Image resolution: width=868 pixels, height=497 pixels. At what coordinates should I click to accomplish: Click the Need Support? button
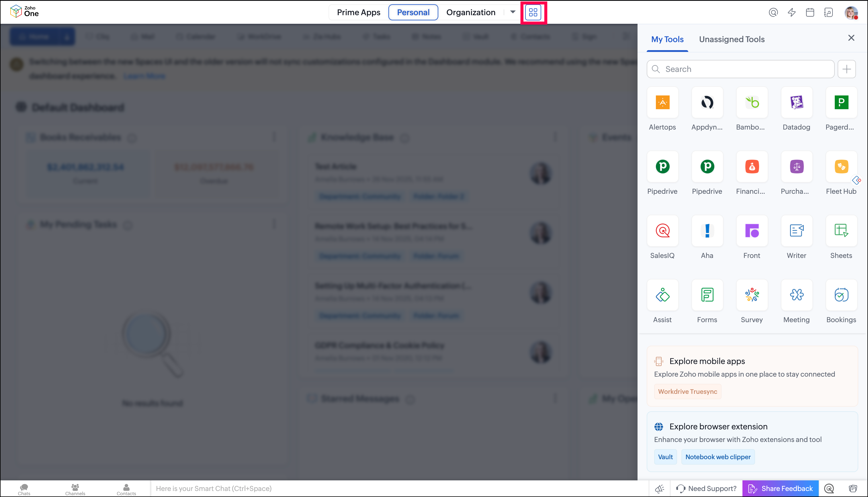[x=706, y=488]
